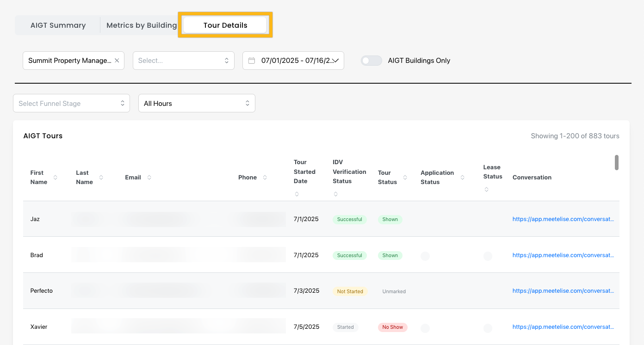Sort by IDV Verification Status
644x345 pixels.
[x=335, y=194]
